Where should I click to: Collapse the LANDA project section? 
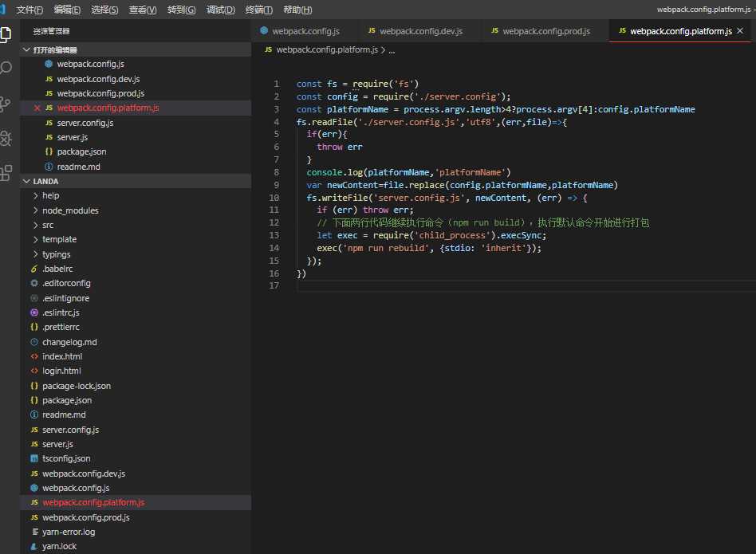coord(27,181)
